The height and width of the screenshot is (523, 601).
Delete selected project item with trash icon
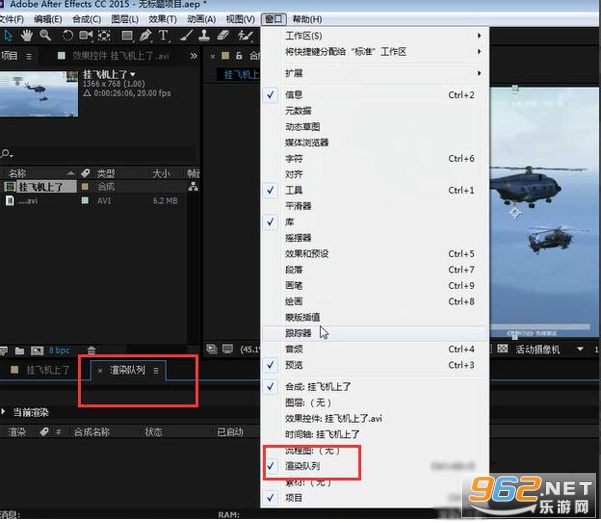[91, 350]
